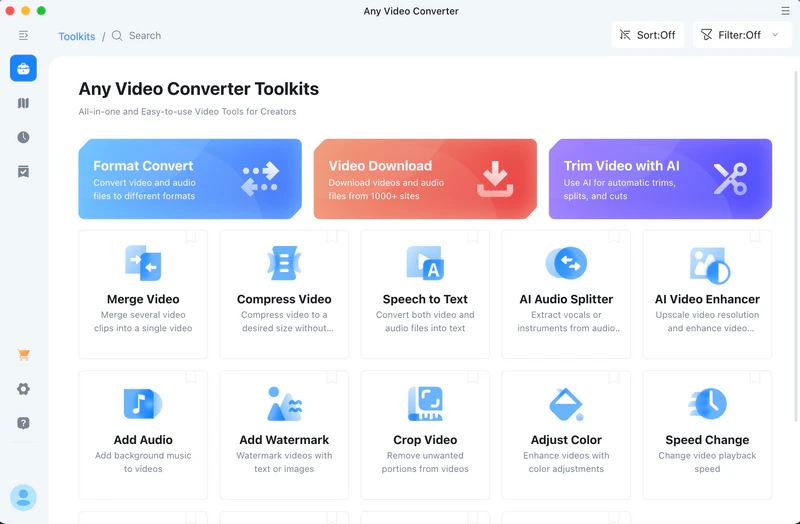Screen dimensions: 800x524
Task: Toggle the bookmark on Add Audio card
Action: pyautogui.click(x=191, y=377)
